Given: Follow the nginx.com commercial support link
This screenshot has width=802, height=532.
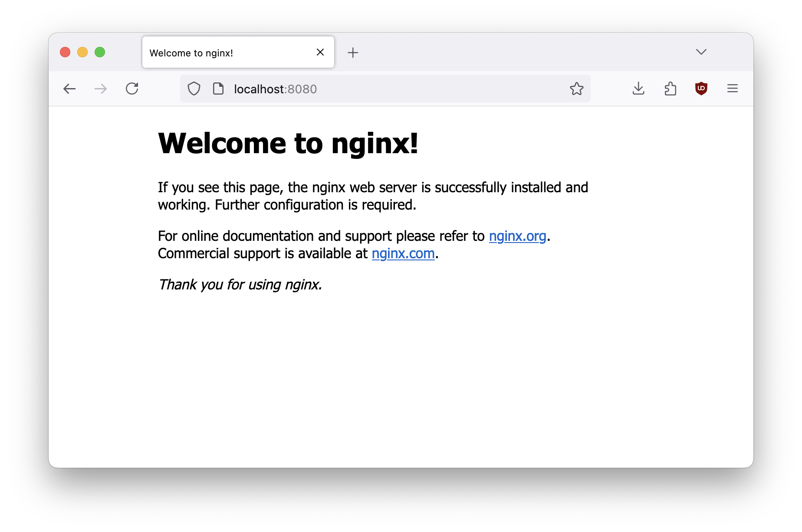Looking at the screenshot, I should [x=403, y=253].
